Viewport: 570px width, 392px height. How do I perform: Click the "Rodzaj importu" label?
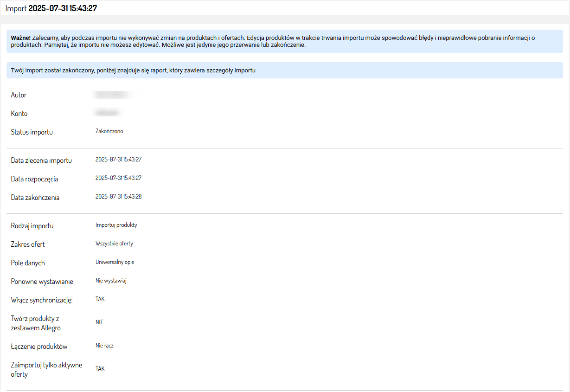click(32, 226)
